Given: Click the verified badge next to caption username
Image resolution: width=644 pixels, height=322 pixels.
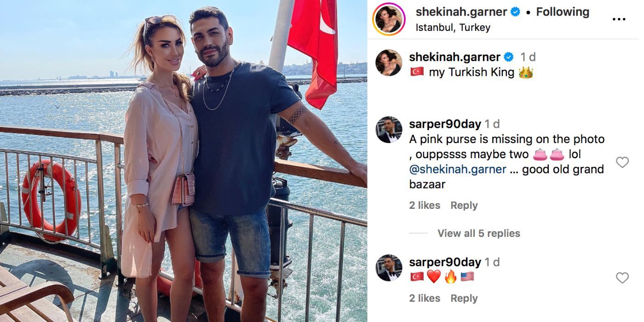Looking at the screenshot, I should pos(509,57).
